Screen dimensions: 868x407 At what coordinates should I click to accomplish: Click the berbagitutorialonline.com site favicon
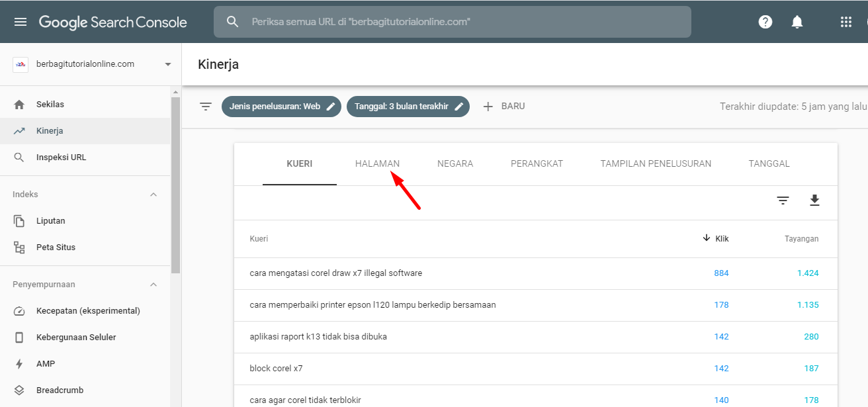(x=21, y=64)
